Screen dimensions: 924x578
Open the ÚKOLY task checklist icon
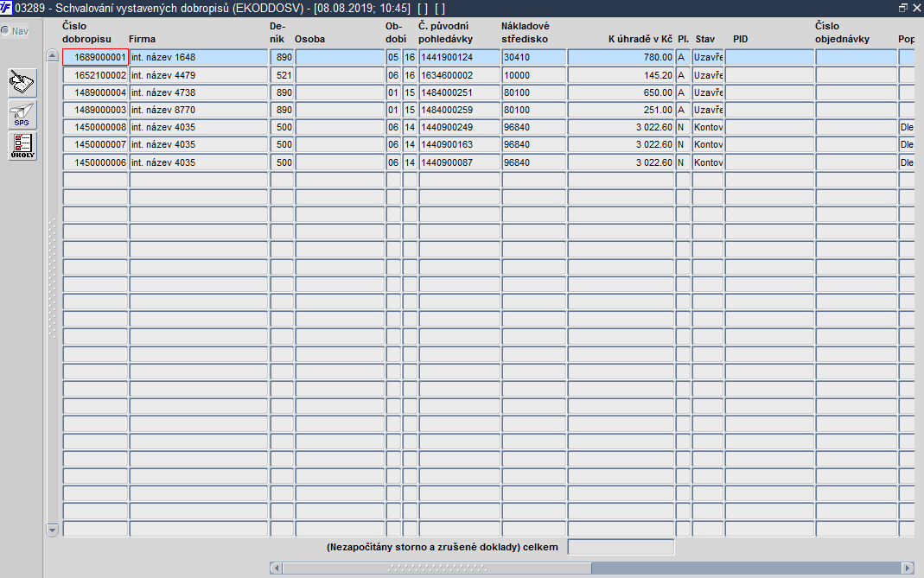(x=22, y=145)
